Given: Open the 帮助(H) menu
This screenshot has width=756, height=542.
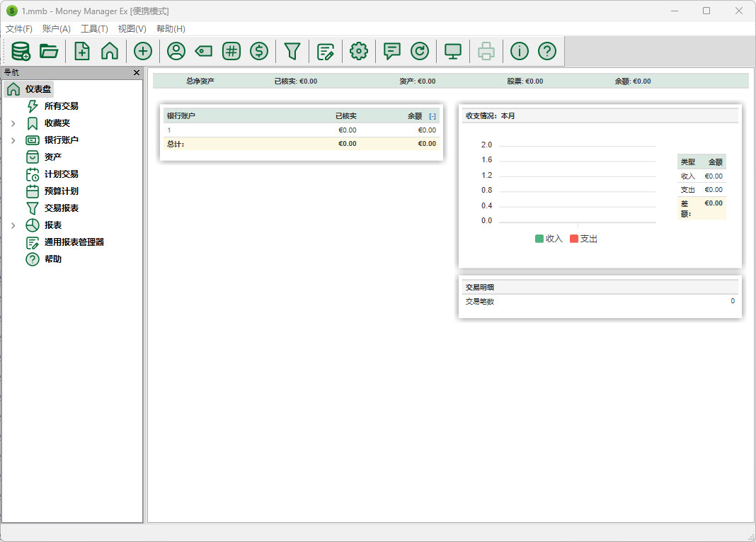Looking at the screenshot, I should [171, 29].
